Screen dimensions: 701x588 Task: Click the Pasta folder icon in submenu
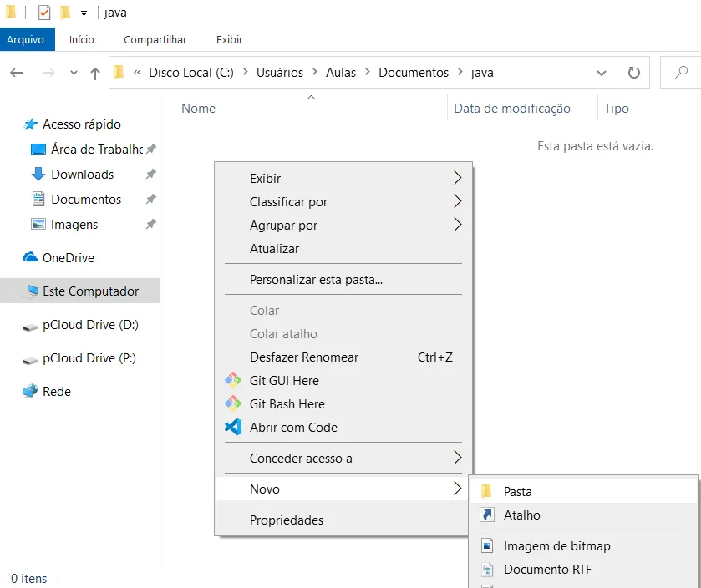click(486, 491)
